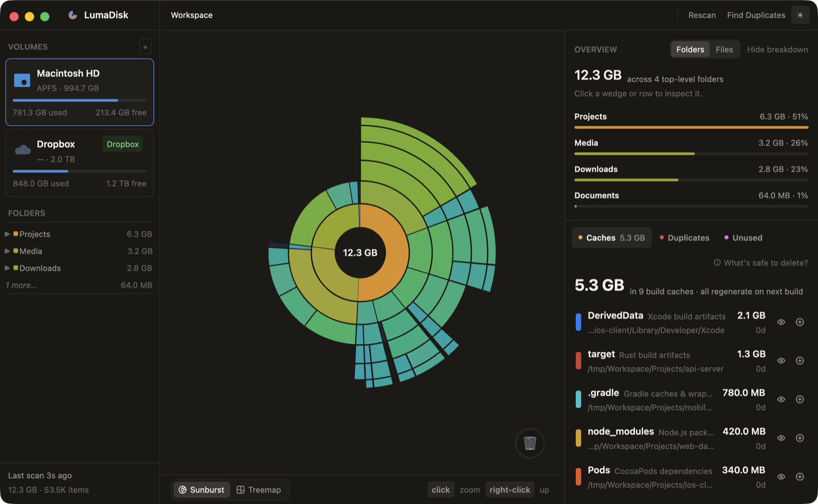Click the trash drop zone icon
Screen dimensions: 818x504
pyautogui.click(x=530, y=443)
